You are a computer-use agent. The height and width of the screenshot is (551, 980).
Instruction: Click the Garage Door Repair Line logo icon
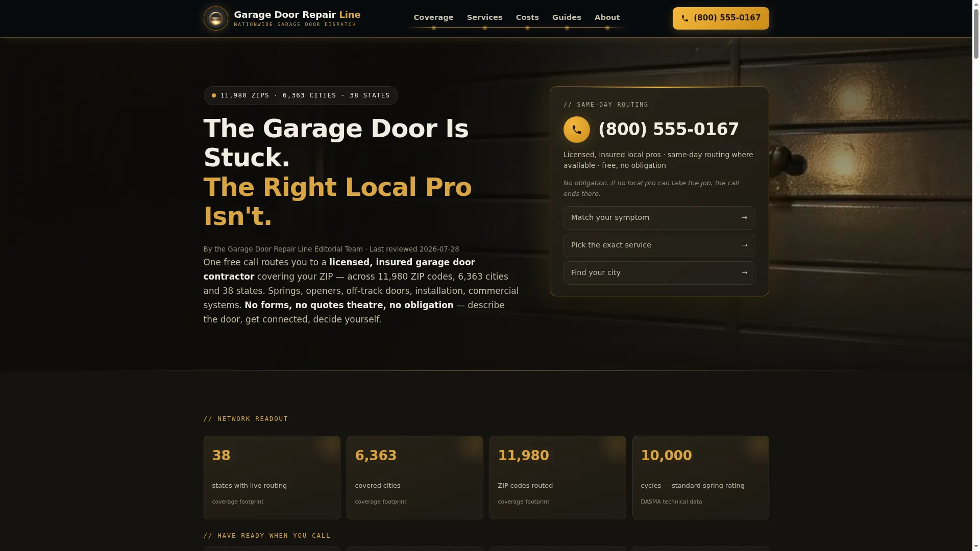pyautogui.click(x=215, y=18)
